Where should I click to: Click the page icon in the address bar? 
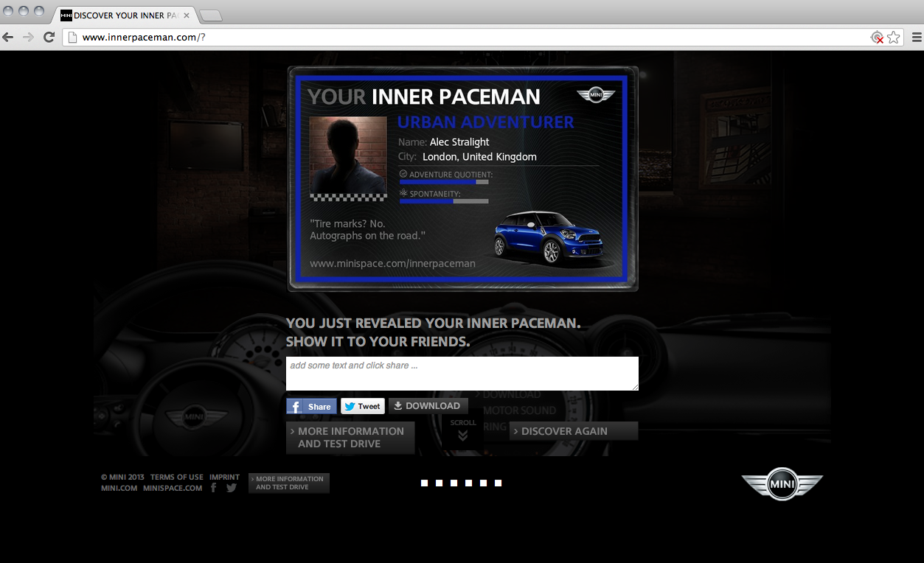click(72, 37)
